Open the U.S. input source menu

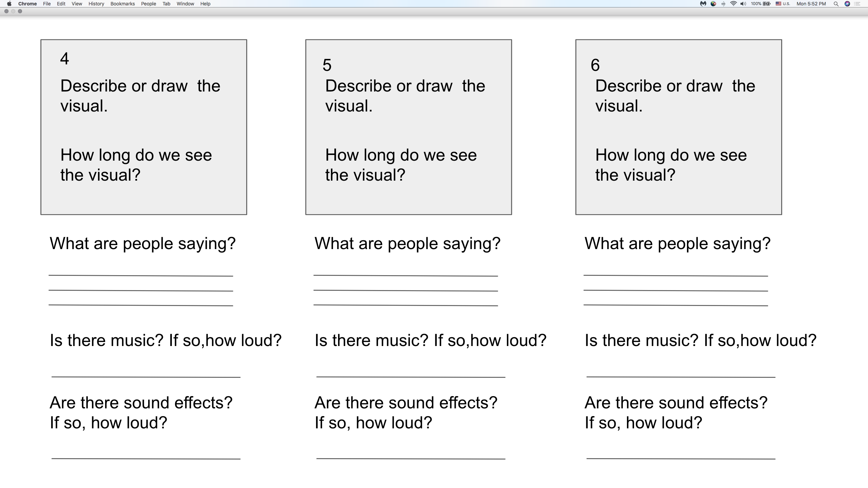[783, 4]
